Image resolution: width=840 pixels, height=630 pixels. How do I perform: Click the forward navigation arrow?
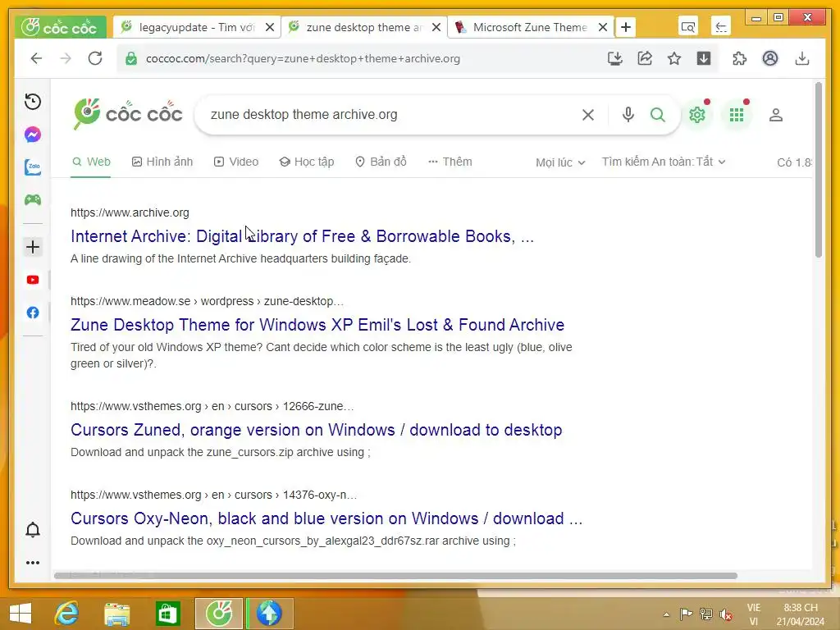point(66,58)
